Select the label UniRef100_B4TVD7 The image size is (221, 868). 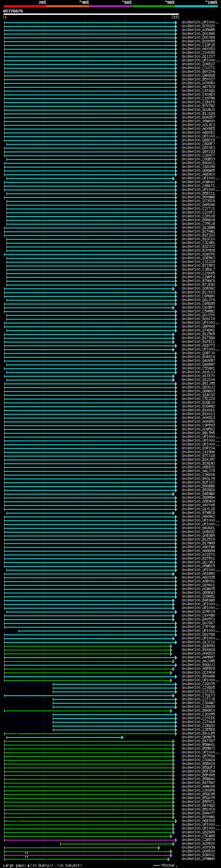point(198,741)
